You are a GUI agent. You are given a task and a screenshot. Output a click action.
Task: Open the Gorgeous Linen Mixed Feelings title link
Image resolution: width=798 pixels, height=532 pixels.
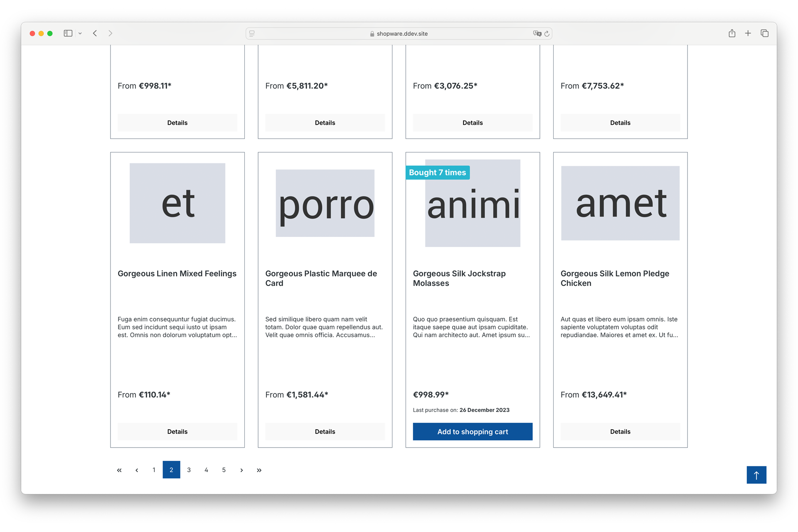[x=177, y=273]
